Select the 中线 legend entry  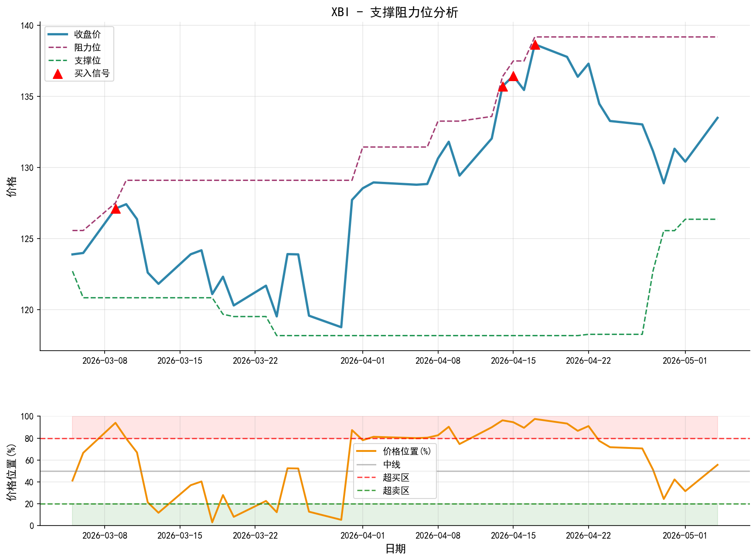[378, 464]
